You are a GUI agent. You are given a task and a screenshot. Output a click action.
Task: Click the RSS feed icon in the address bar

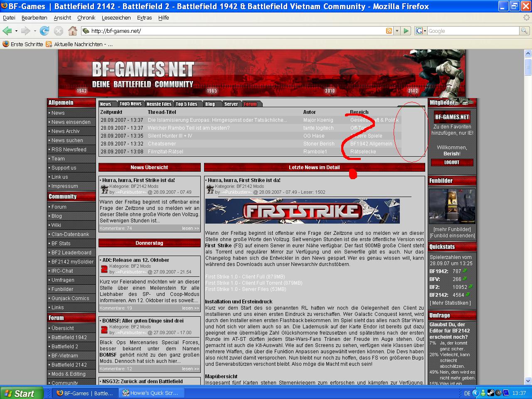pos(389,31)
